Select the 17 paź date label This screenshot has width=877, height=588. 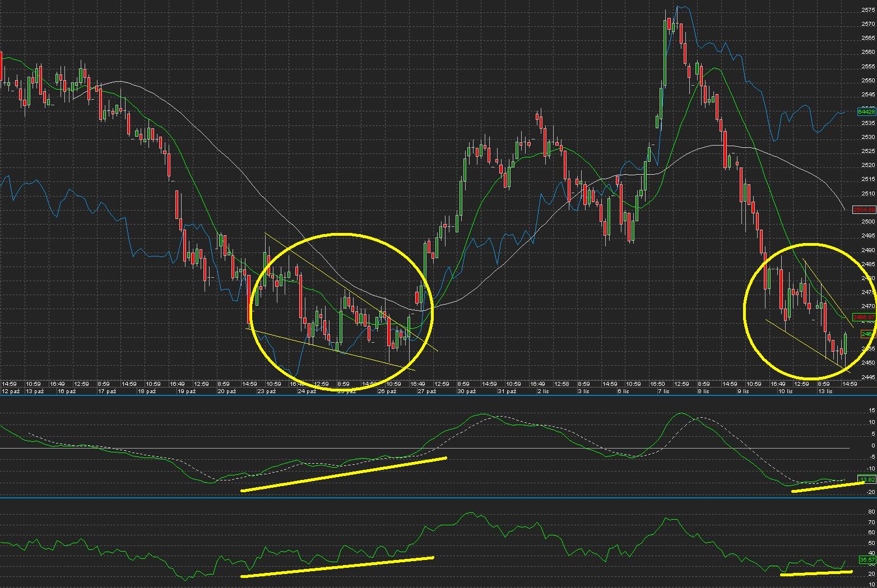point(107,391)
